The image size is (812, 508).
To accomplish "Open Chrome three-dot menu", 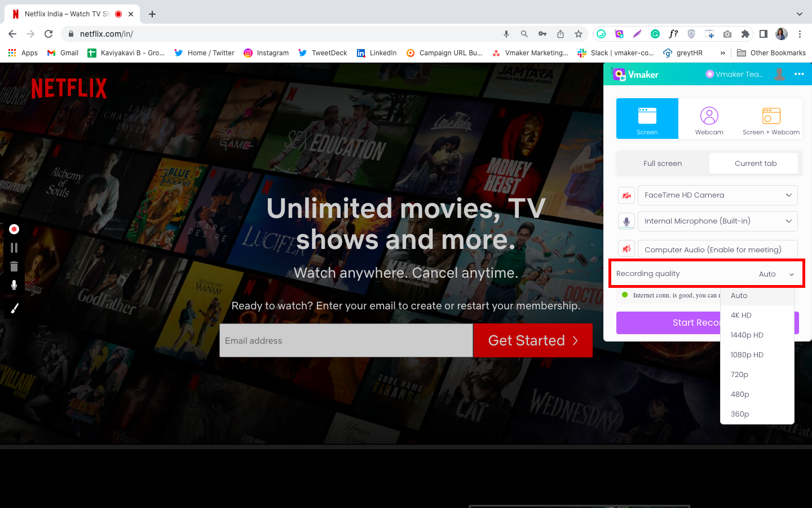I will (800, 34).
